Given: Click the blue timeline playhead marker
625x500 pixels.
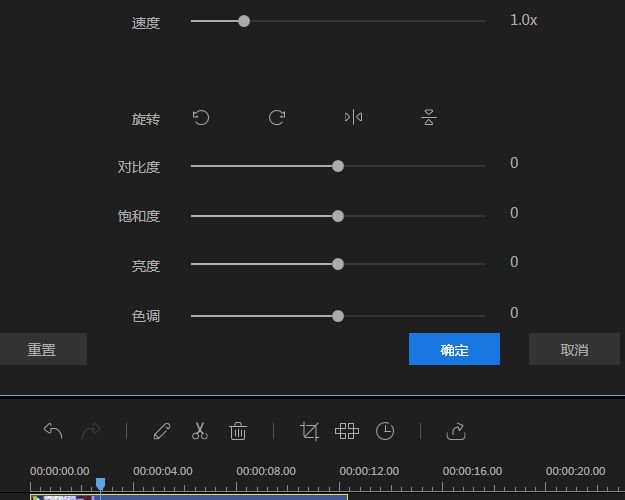Looking at the screenshot, I should tap(100, 484).
